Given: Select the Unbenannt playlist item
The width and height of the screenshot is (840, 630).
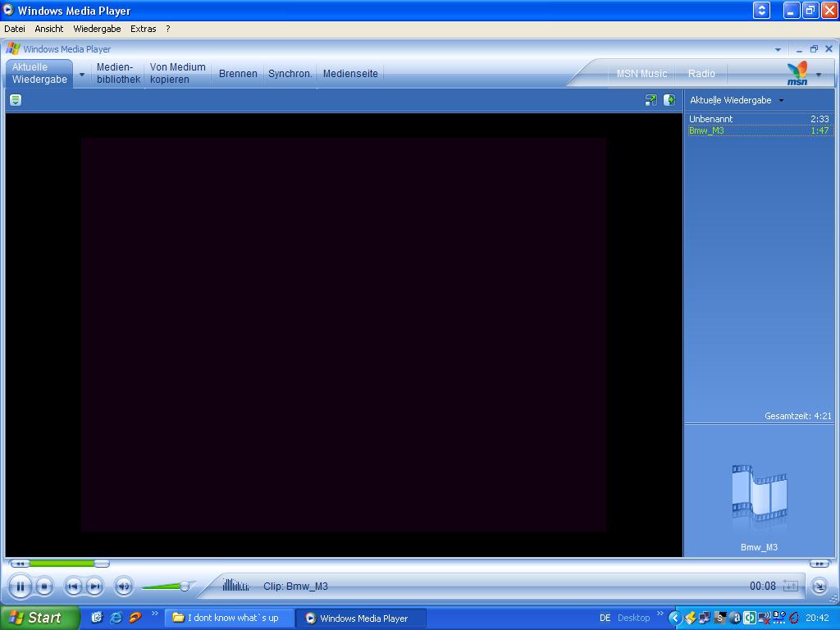Looking at the screenshot, I should pos(759,119).
